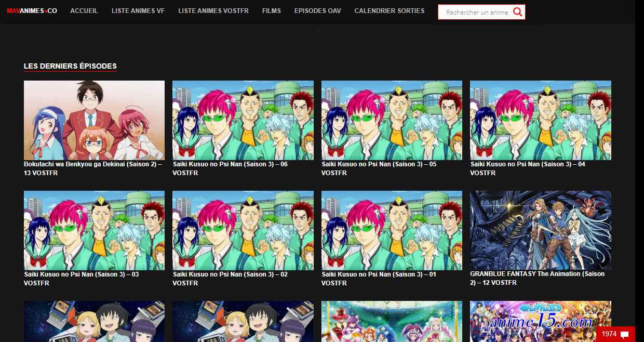The image size is (644, 342).
Task: Click GRANBLUE FANTASY The Animation 12 title
Action: pyautogui.click(x=538, y=278)
